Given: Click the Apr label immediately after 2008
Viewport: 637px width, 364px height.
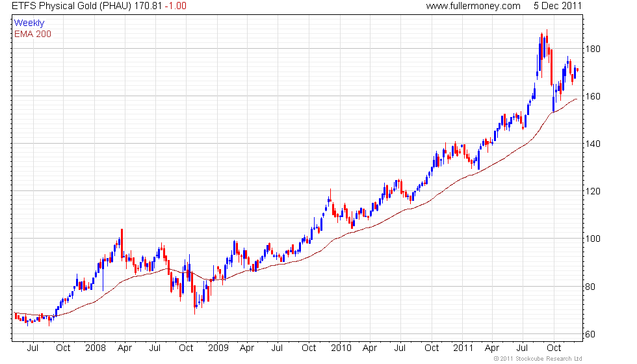Looking at the screenshot, I should click(x=124, y=348).
